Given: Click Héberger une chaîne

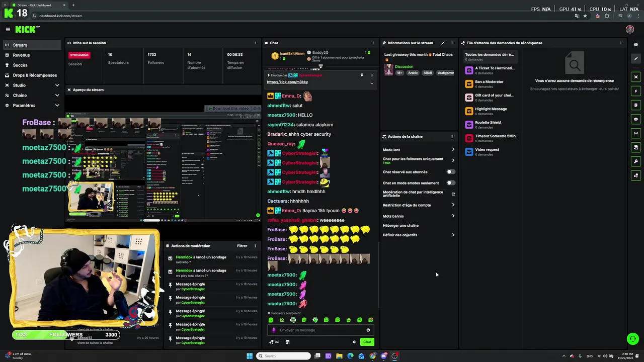Looking at the screenshot, I should pos(400,226).
